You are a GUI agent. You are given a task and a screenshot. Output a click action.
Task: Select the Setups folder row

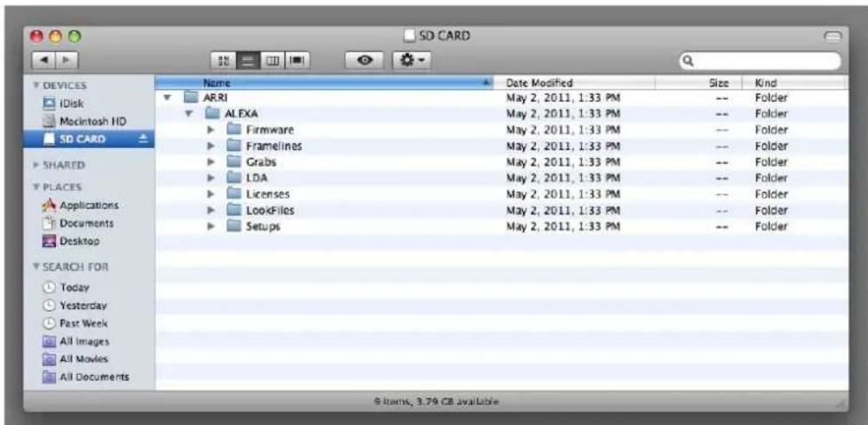(501, 226)
